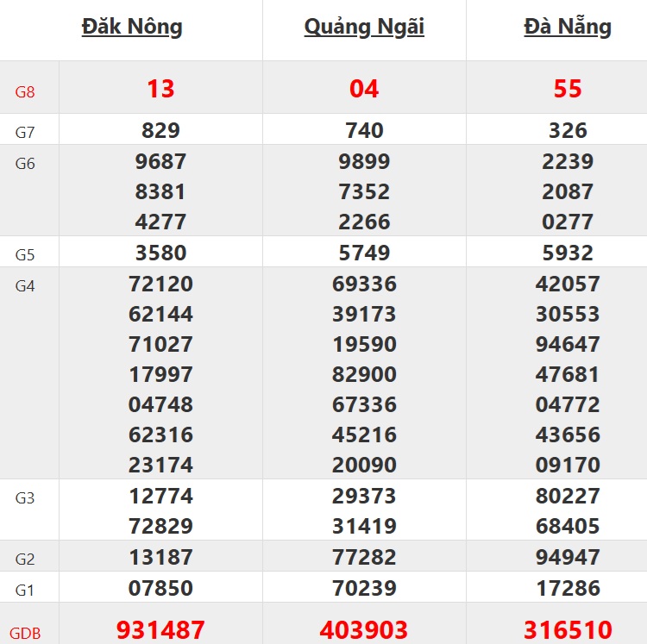647x644 pixels.
Task: Click the red G8 number 04
Action: click(364, 88)
